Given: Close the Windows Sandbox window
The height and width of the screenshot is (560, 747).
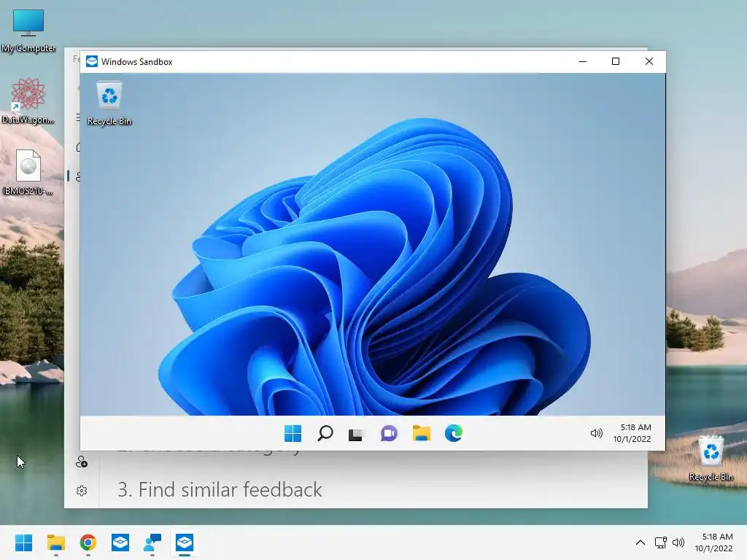Looking at the screenshot, I should click(649, 61).
